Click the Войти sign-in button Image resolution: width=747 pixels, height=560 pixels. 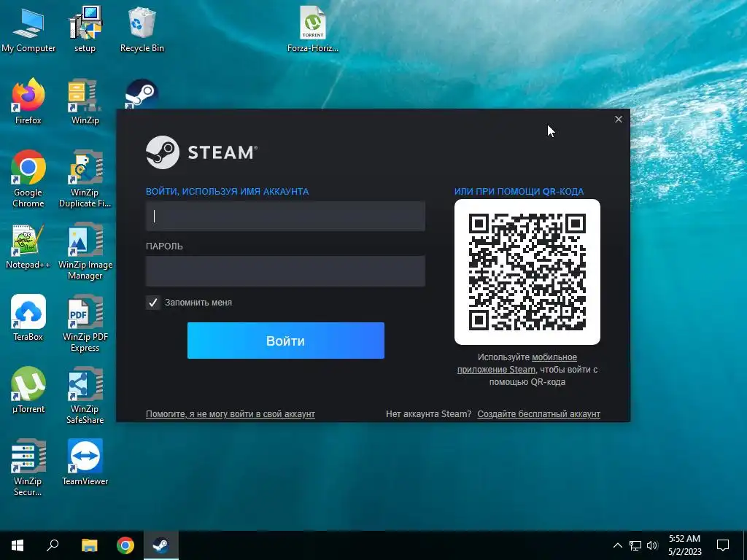tap(286, 341)
